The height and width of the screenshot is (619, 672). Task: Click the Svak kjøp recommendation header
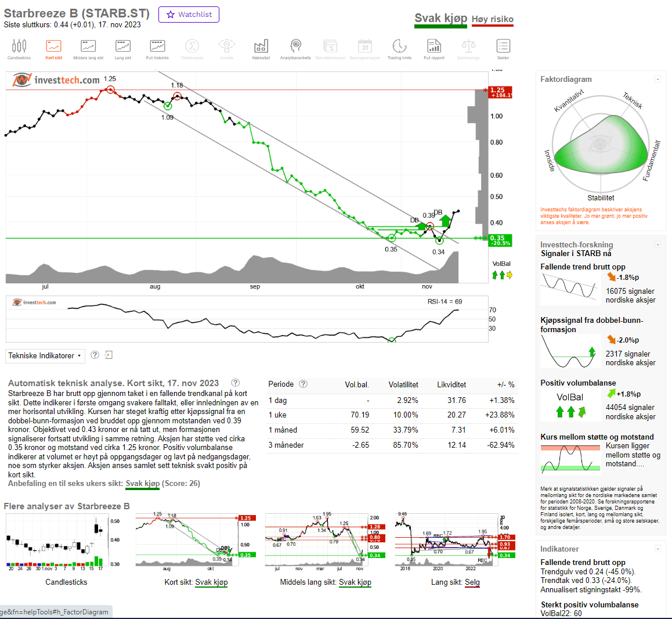tap(440, 19)
